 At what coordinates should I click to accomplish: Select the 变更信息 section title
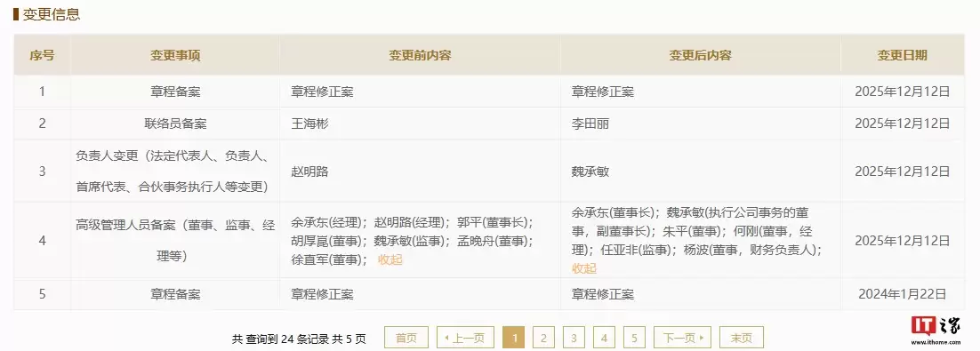click(x=52, y=13)
